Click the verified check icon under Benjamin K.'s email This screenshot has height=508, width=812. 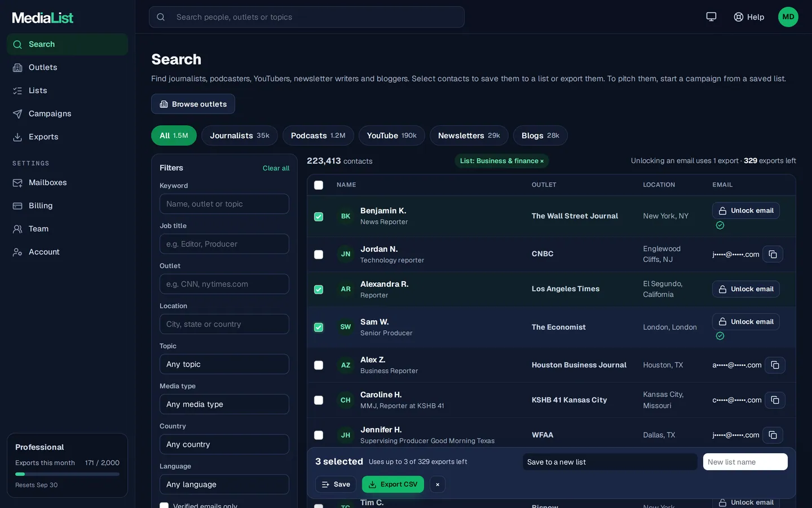(720, 225)
